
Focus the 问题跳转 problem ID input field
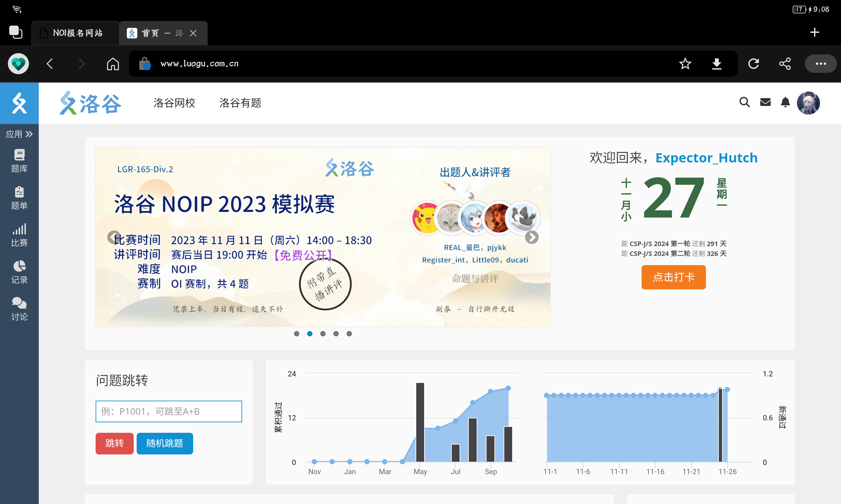[169, 411]
